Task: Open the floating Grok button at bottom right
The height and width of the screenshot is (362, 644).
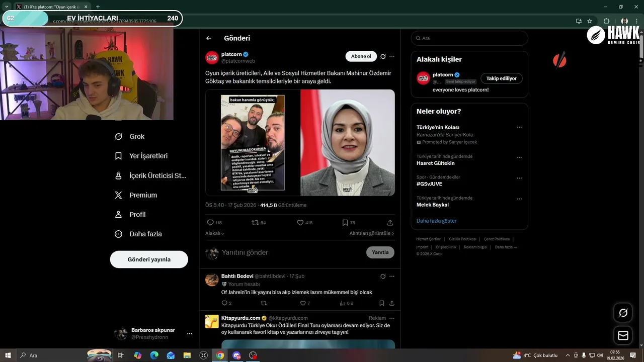Action: point(623,313)
